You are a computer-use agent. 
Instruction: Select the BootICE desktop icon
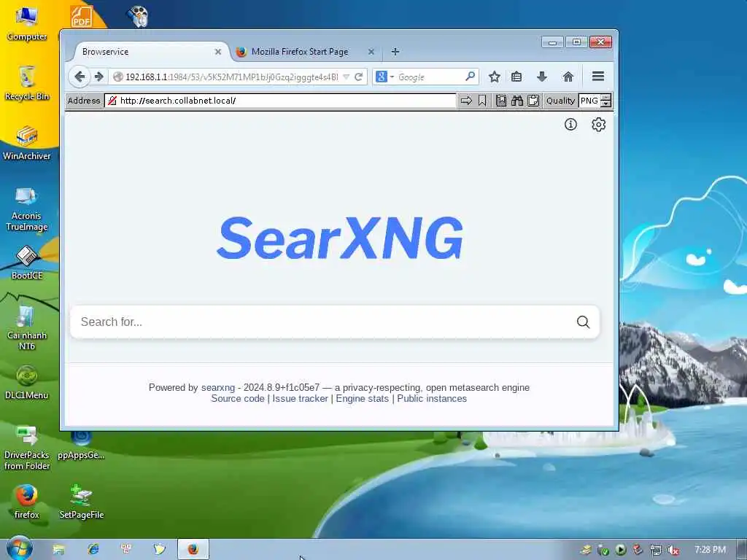point(27,262)
